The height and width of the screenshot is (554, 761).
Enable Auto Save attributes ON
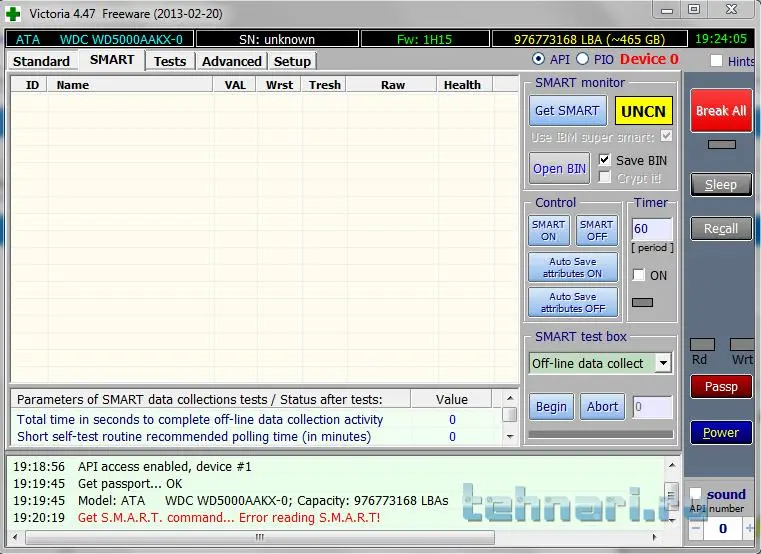[x=573, y=267]
